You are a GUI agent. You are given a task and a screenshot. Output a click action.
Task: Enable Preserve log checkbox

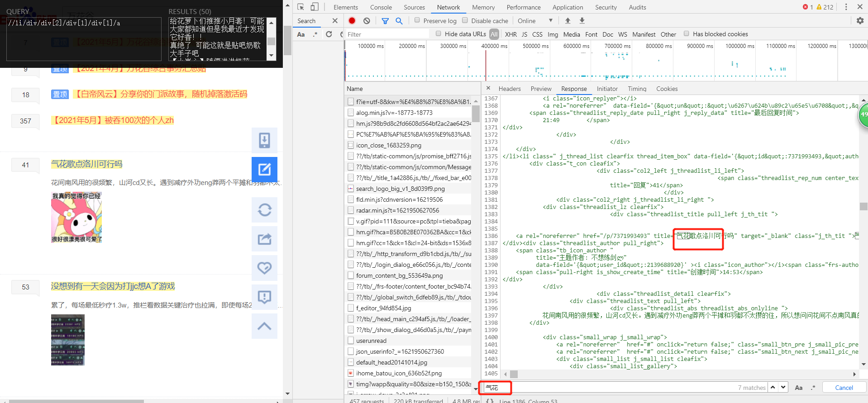click(417, 20)
